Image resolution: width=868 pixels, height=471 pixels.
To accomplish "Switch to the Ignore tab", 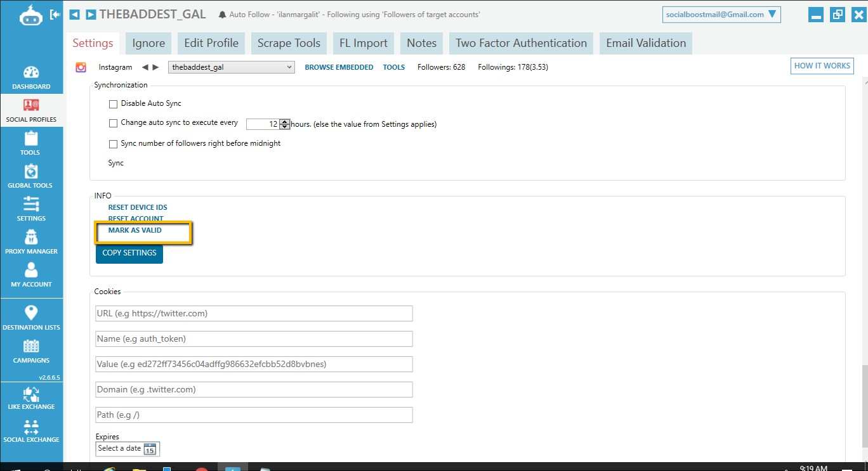I will coord(148,43).
